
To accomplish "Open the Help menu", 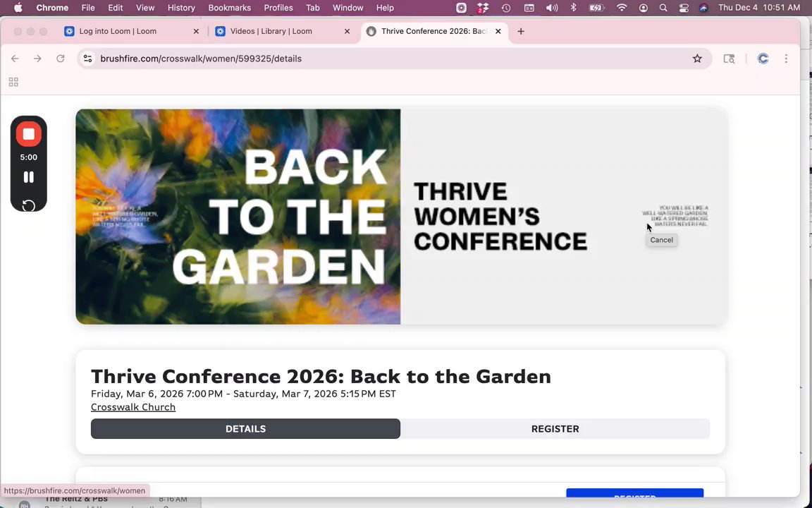I will coord(385,8).
